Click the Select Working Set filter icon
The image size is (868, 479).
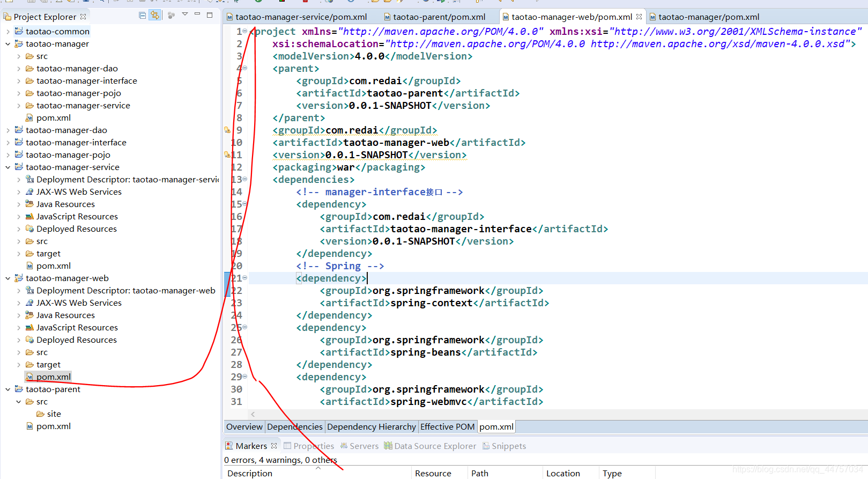tap(172, 16)
